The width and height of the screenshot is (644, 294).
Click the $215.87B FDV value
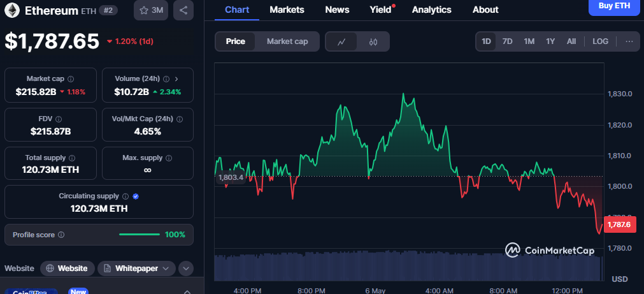50,131
